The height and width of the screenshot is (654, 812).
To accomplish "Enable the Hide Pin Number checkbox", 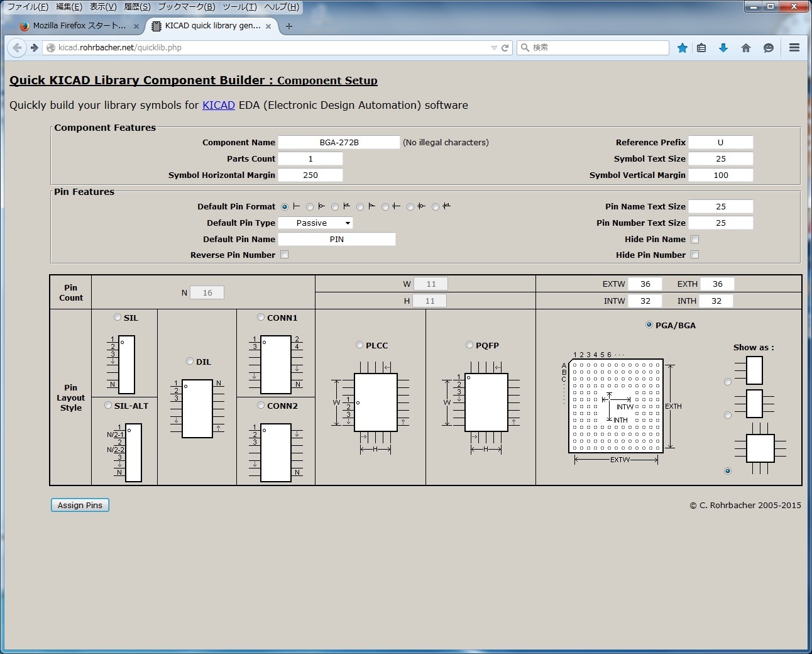I will click(694, 255).
